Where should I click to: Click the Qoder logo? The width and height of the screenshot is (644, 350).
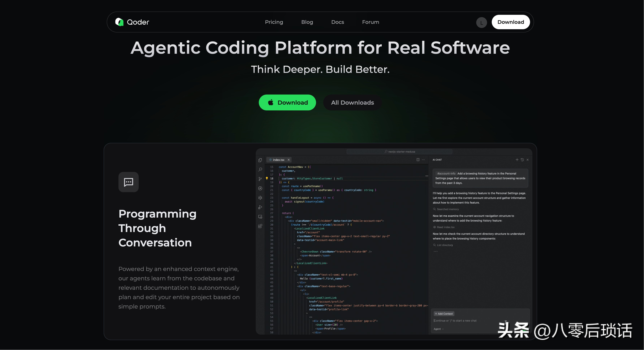coord(132,22)
